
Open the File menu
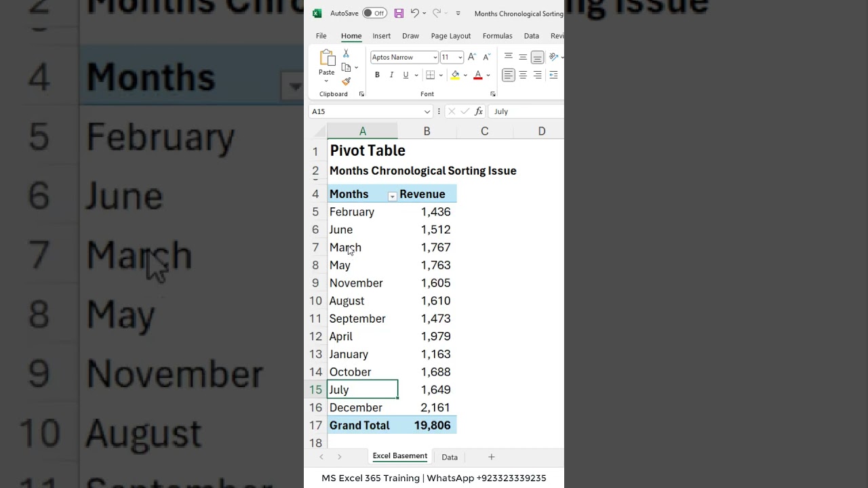(x=321, y=36)
